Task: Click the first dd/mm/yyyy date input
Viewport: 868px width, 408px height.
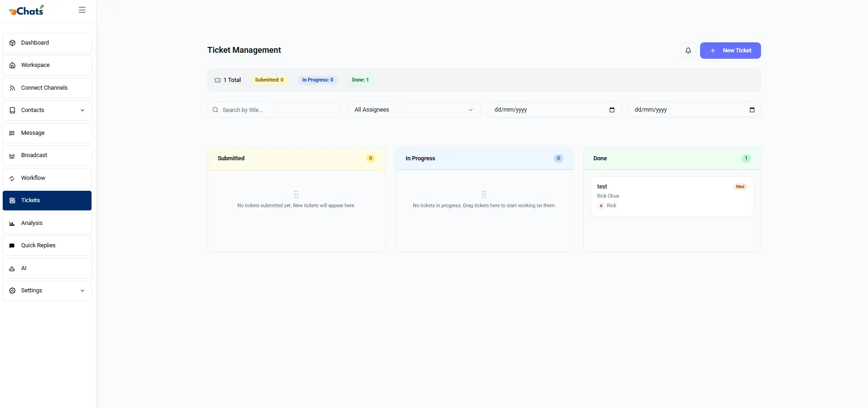Action: (554, 110)
